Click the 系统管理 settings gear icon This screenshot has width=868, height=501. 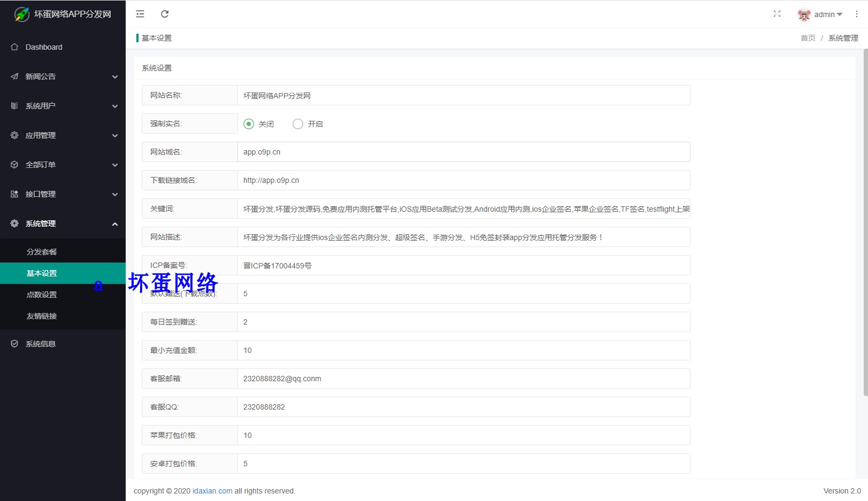pyautogui.click(x=14, y=223)
